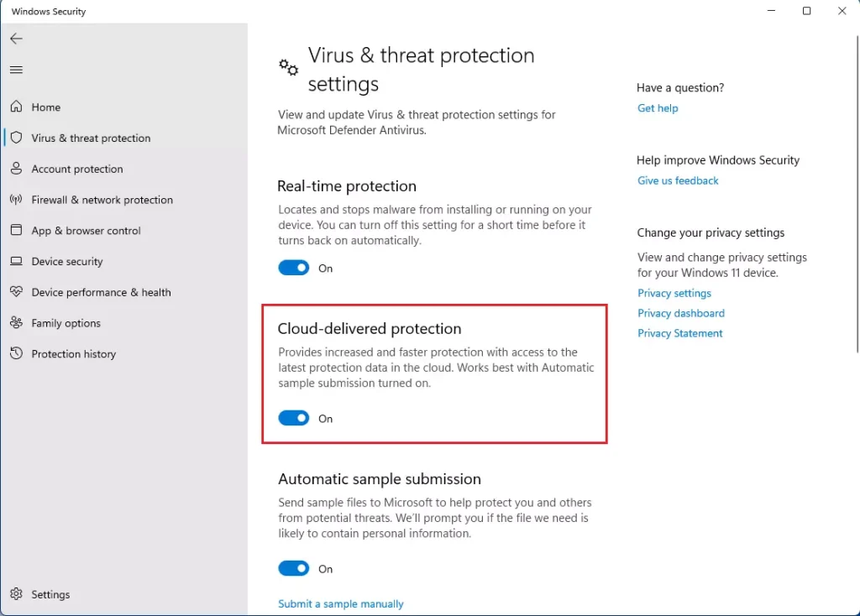860x616 pixels.
Task: Select Family options in sidebar
Action: point(66,323)
